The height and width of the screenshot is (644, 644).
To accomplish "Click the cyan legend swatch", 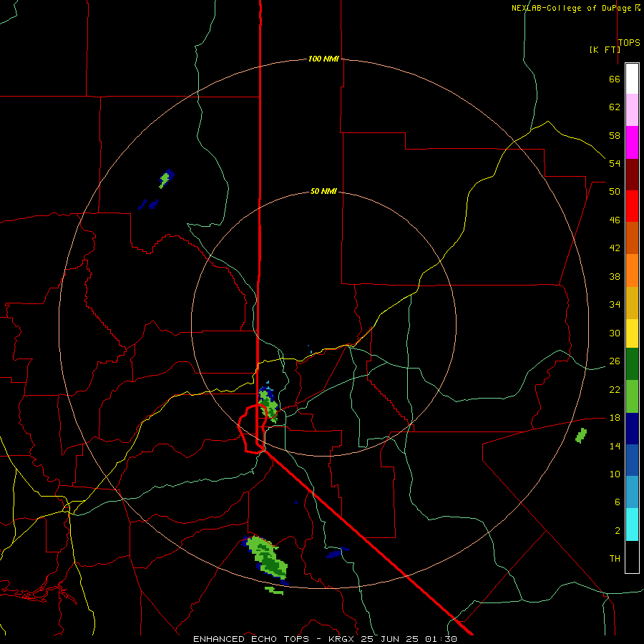I will coord(632,525).
